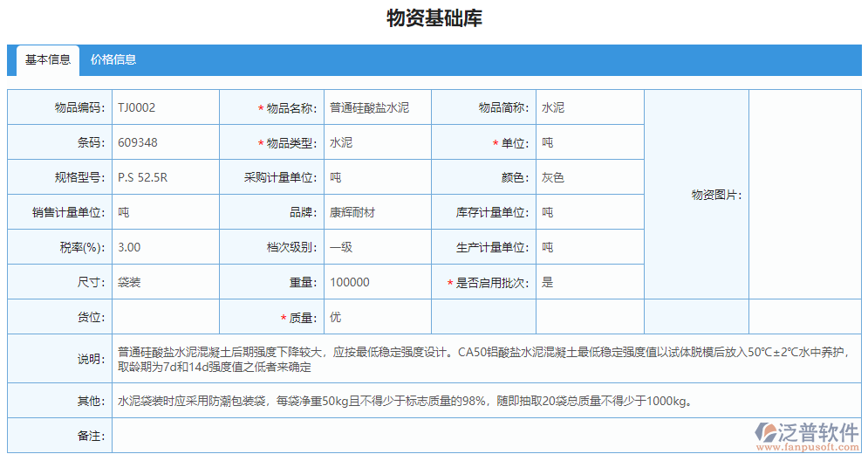868x461 pixels.
Task: Click the 条码 field showing 609348
Action: pyautogui.click(x=165, y=142)
